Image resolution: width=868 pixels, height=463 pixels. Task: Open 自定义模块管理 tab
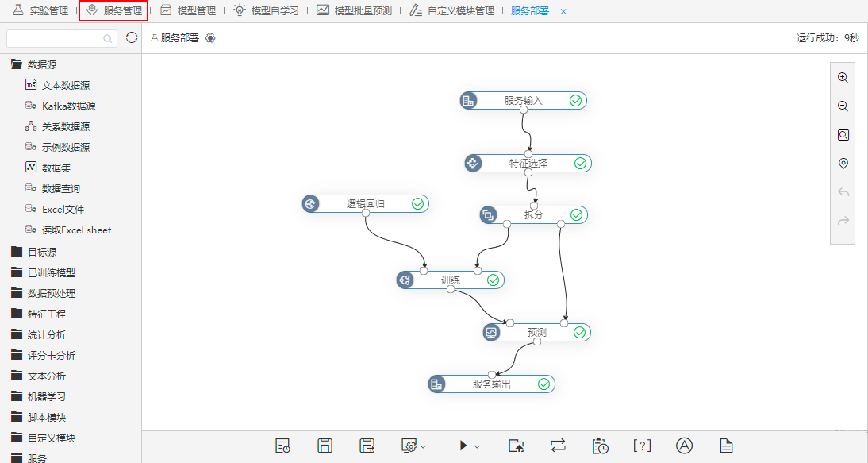451,10
